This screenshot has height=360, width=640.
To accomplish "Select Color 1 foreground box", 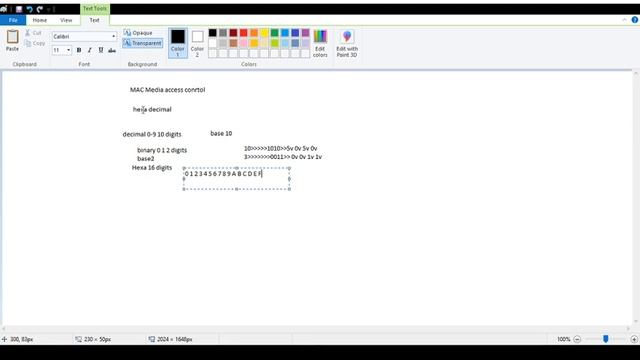I will [178, 43].
